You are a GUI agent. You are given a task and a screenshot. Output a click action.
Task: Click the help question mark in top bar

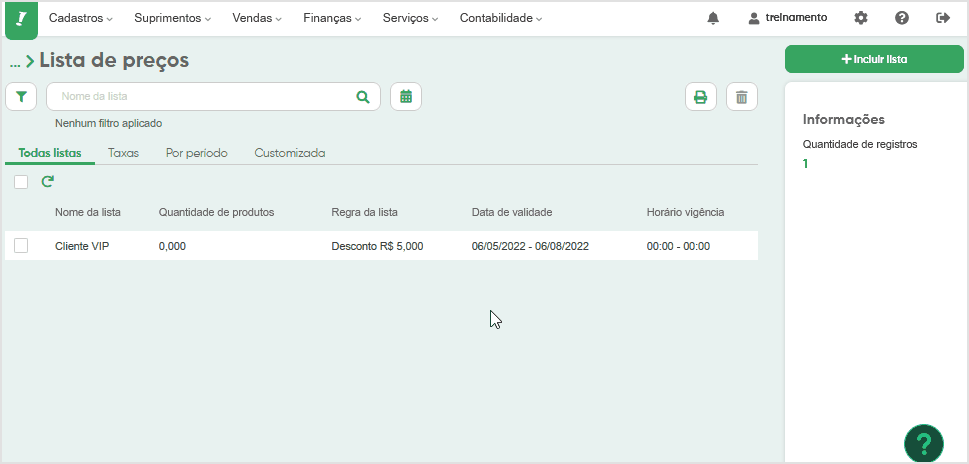pos(902,18)
